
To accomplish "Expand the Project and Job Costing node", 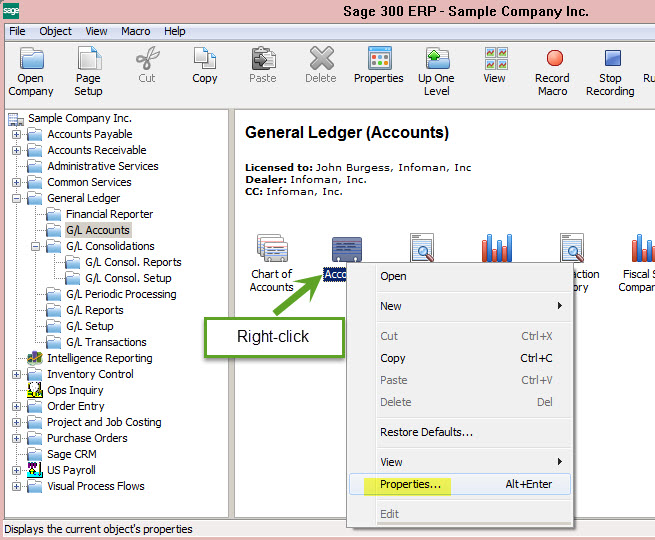I will tap(16, 422).
